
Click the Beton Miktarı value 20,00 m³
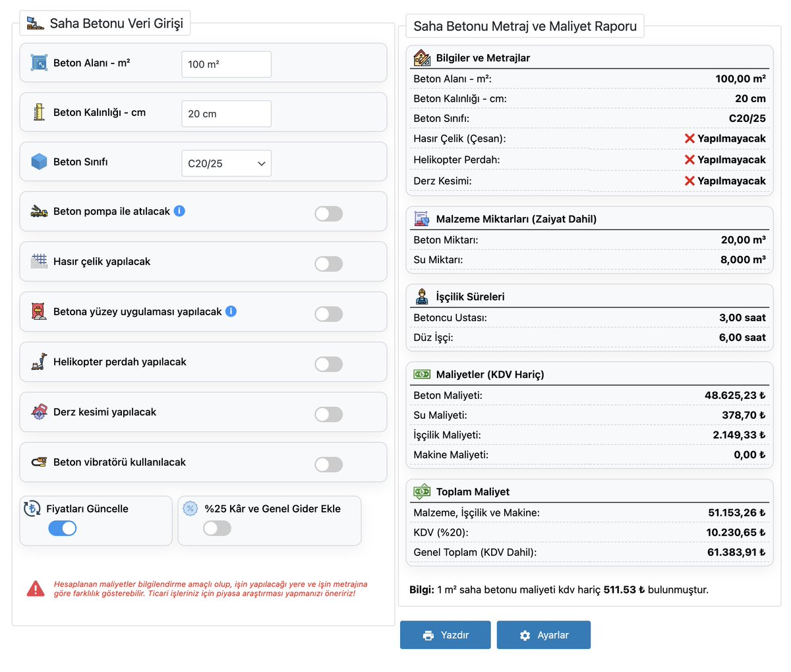744,239
